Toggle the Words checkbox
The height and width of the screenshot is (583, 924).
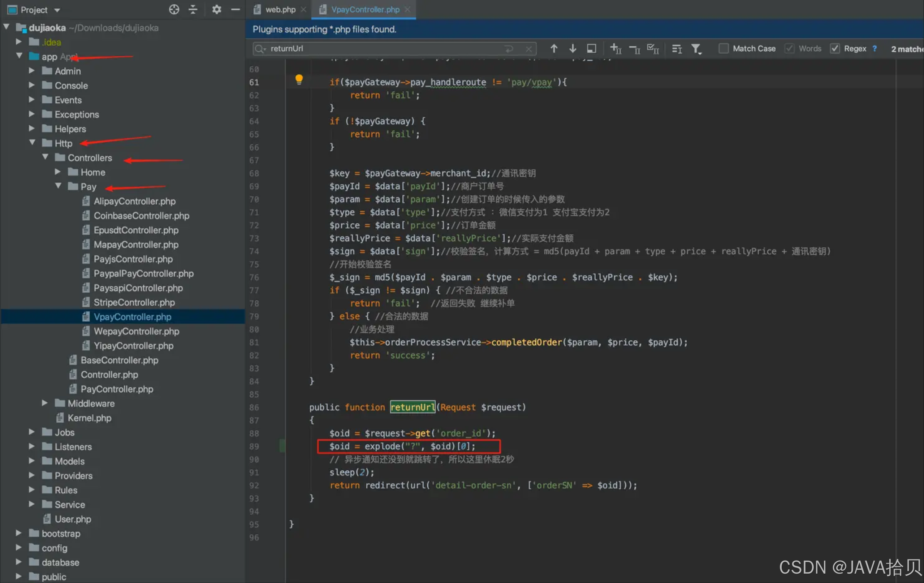pyautogui.click(x=789, y=48)
